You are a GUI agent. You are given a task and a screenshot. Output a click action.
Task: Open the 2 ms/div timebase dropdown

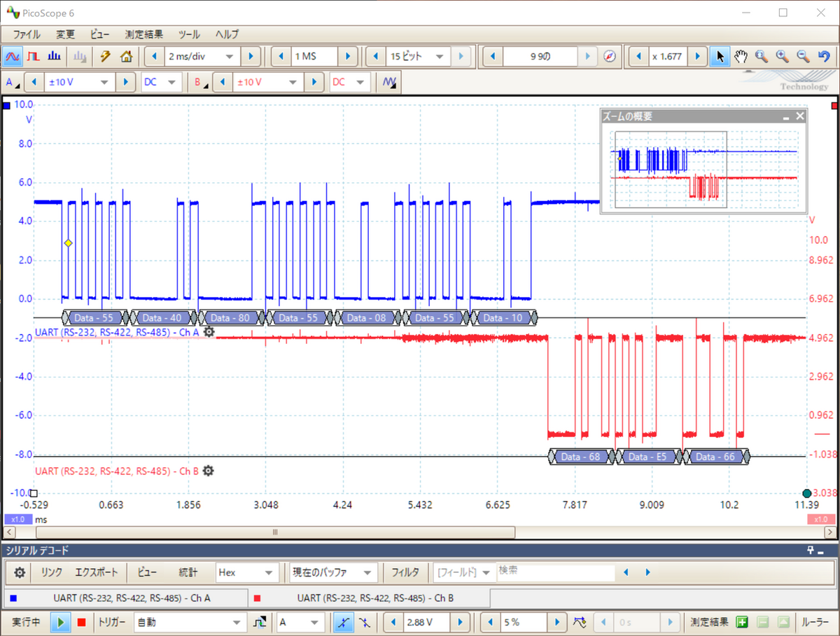coord(202,57)
